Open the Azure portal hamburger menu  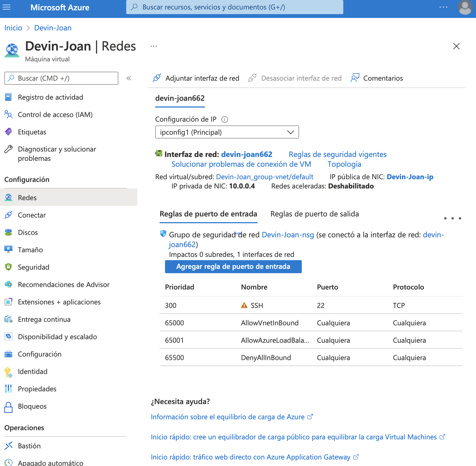[x=7, y=7]
